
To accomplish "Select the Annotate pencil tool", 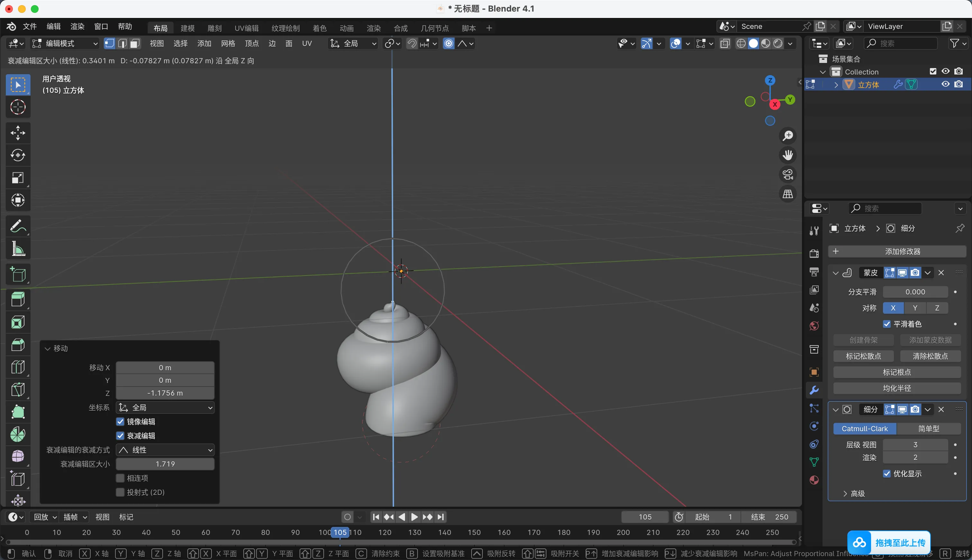I will pyautogui.click(x=18, y=226).
